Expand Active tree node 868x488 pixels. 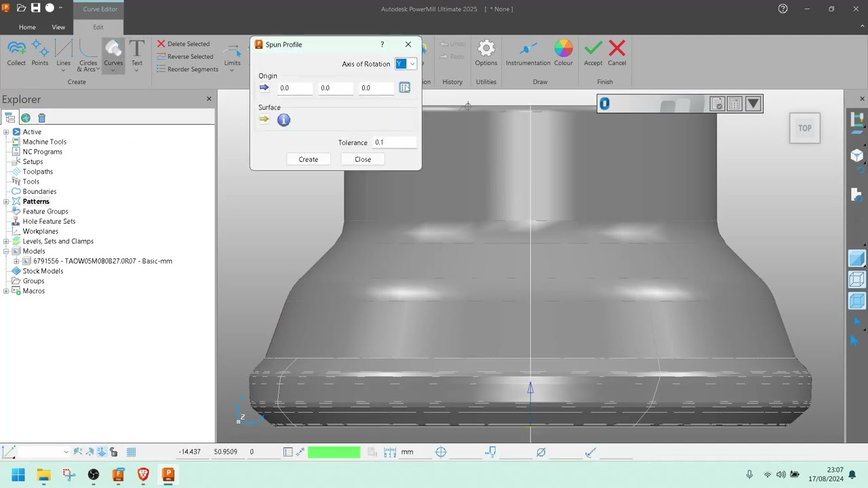[6, 132]
